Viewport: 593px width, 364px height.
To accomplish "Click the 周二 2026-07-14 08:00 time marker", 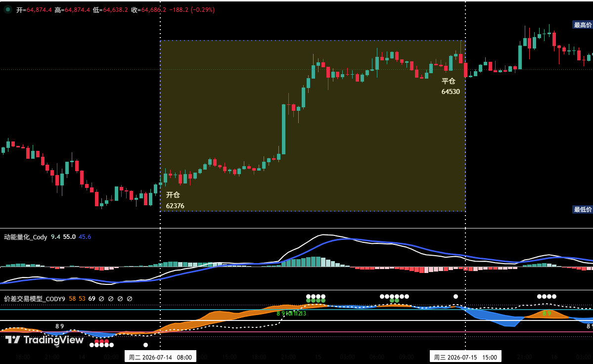I will [160, 357].
